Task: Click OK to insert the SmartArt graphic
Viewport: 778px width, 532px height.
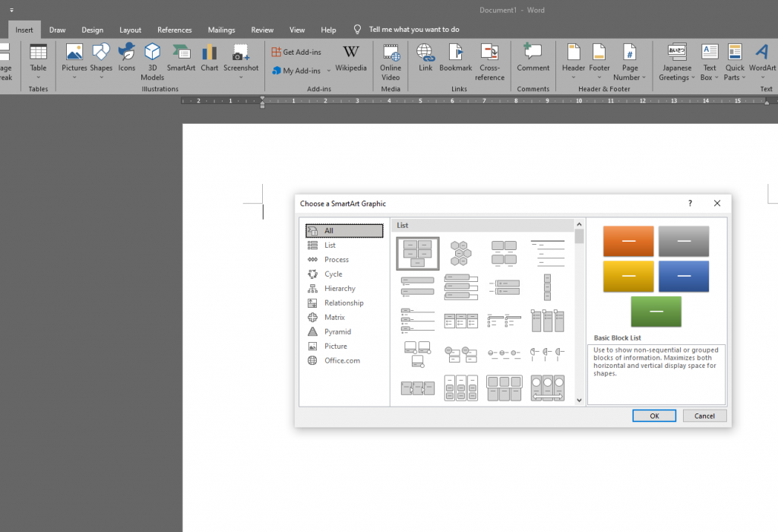Action: pos(653,415)
